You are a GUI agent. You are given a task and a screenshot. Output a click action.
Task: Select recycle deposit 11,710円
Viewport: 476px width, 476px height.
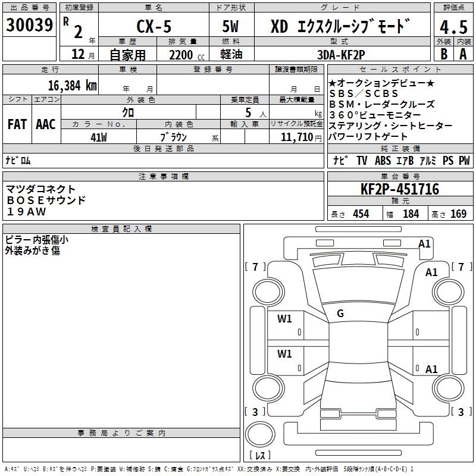coord(301,137)
